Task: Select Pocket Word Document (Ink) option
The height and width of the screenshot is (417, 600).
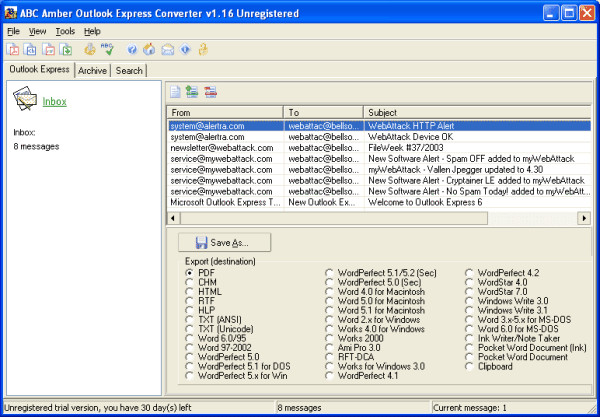Action: pos(469,347)
